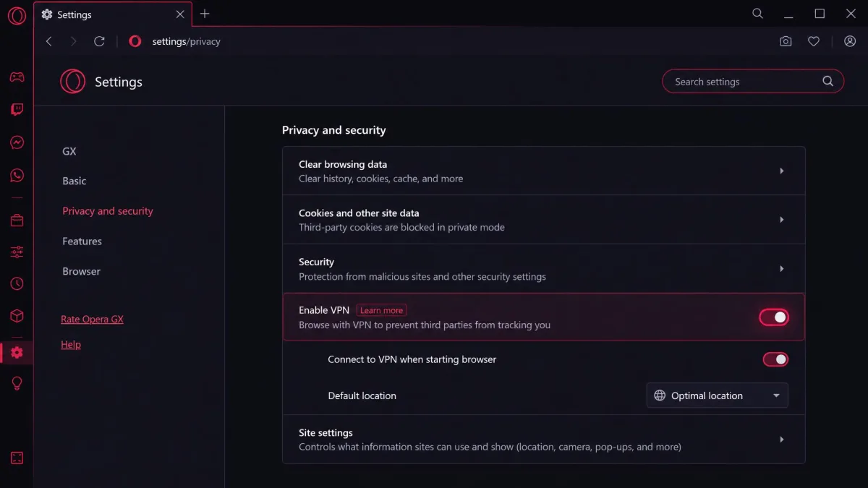The height and width of the screenshot is (488, 868).
Task: Switch to the Settings tab
Action: (114, 14)
